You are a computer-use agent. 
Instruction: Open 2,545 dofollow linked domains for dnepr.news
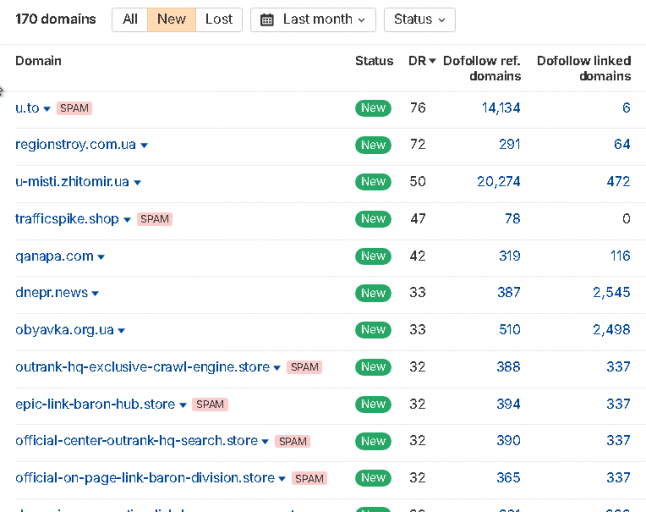click(x=611, y=292)
